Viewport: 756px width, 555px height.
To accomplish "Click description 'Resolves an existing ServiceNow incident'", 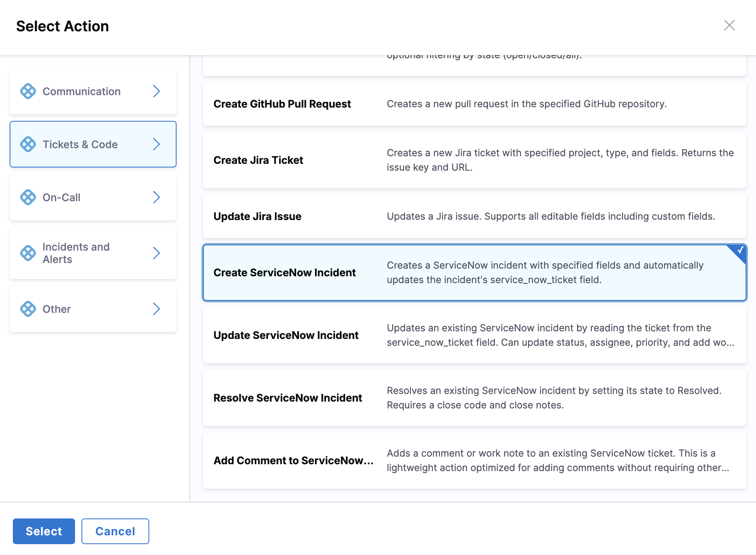I will (x=554, y=398).
